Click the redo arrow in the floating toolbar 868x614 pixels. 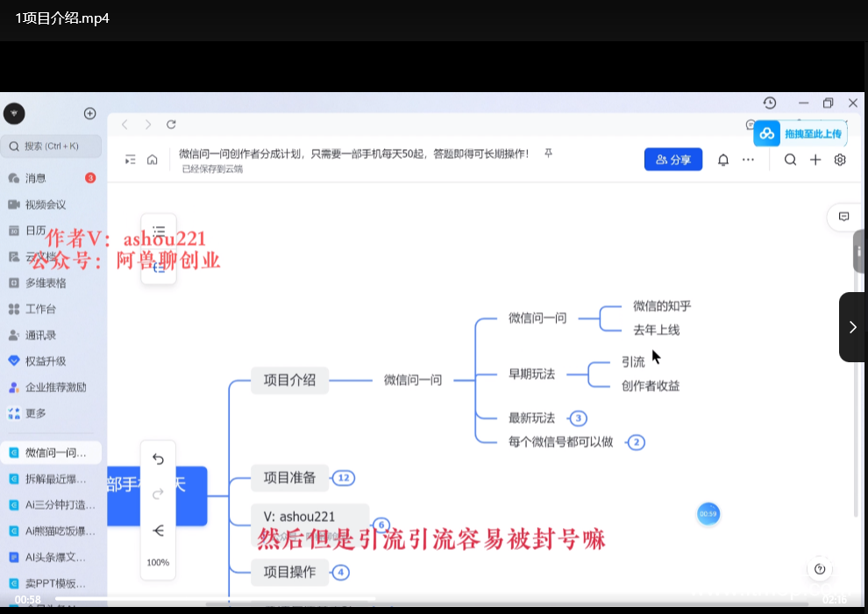tap(158, 493)
